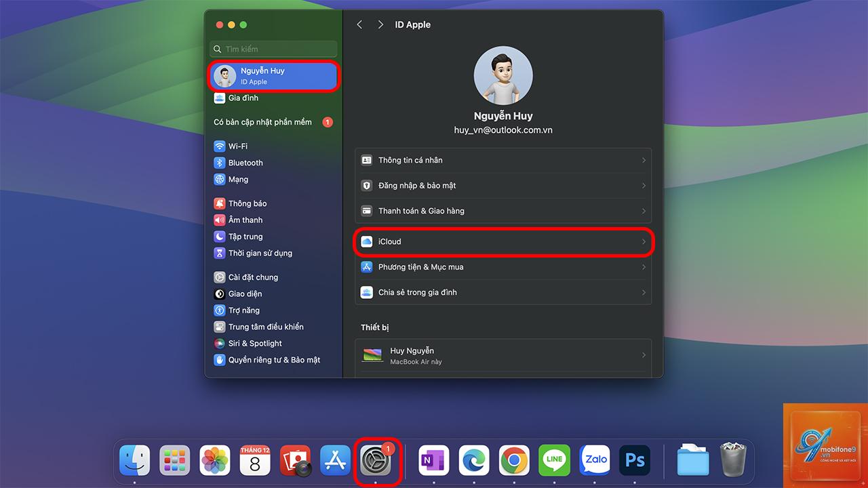Open the Giao diện appearance icon
Screen dimensions: 868x488
(219, 294)
